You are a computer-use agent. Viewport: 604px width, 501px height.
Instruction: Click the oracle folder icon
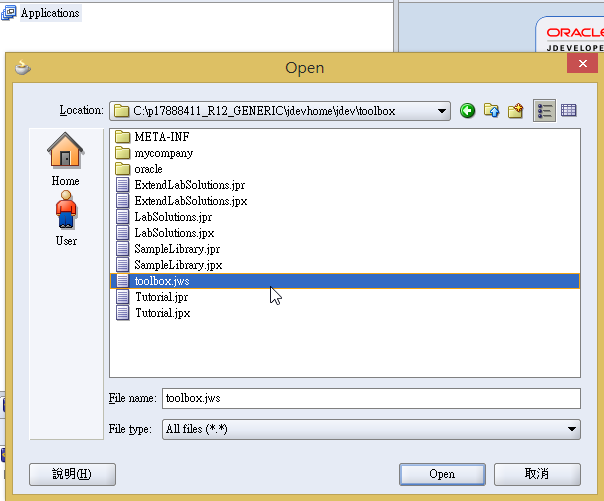122,168
